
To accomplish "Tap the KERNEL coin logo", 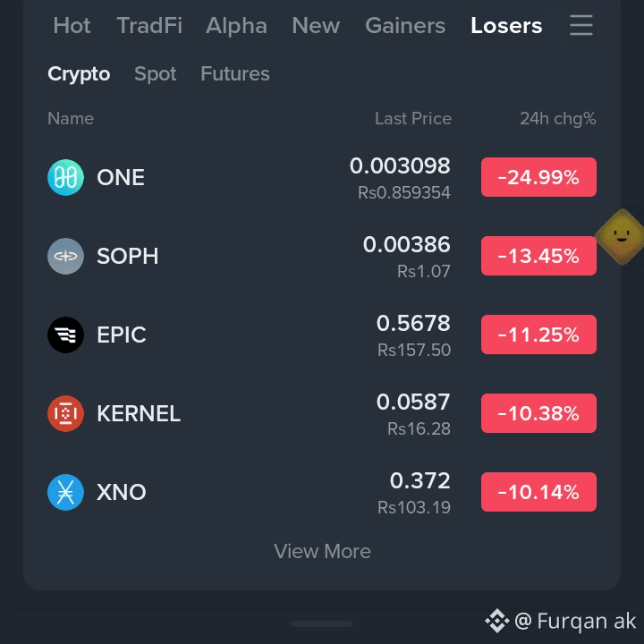I will (x=65, y=413).
